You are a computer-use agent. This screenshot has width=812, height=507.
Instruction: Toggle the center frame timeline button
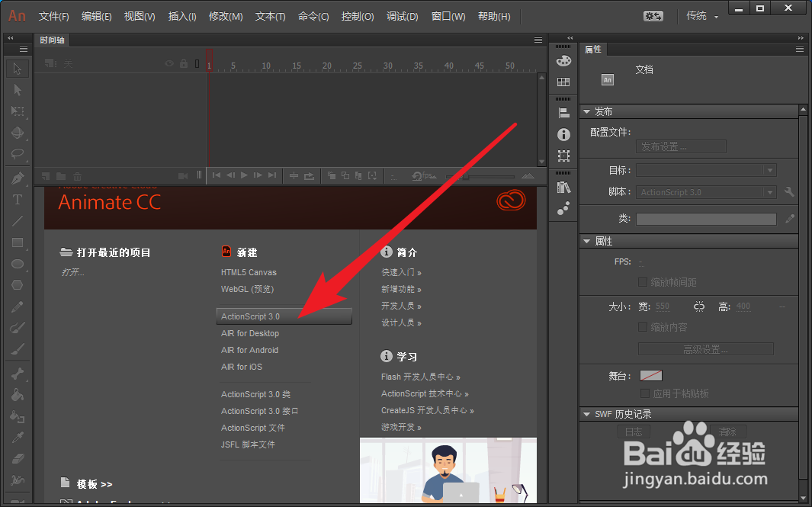point(294,176)
